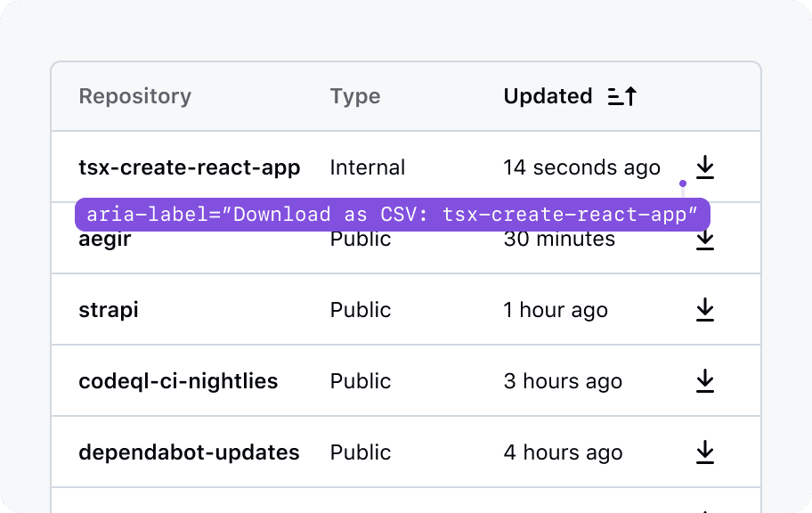Image resolution: width=812 pixels, height=513 pixels.
Task: Click the '14 seconds ago' timestamp
Action: point(581,167)
